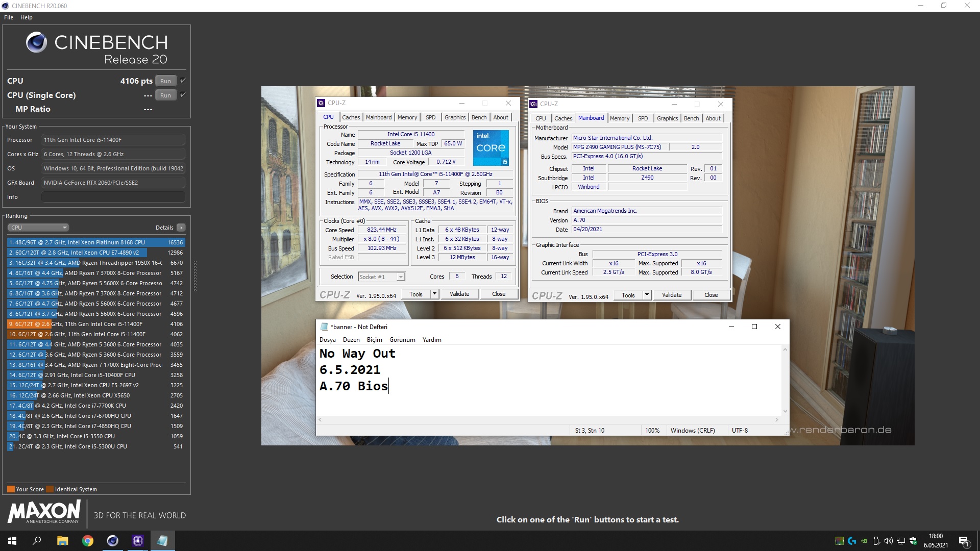The image size is (980, 551).
Task: Switch to Memory tab in left CPU-Z
Action: pyautogui.click(x=407, y=117)
